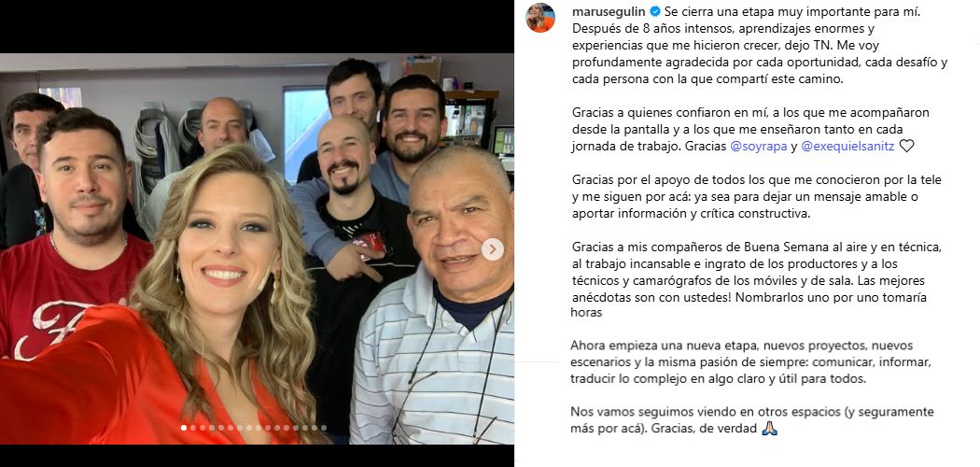
Task: Select the second carousel indicator dot
Action: point(193,428)
